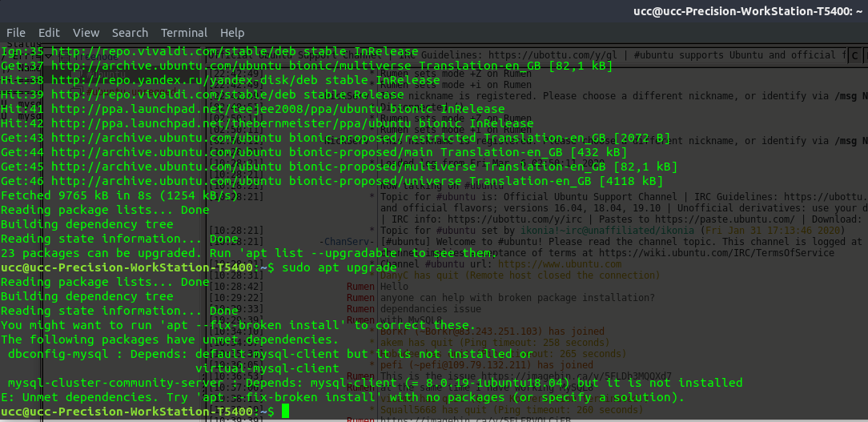Select #ubuntu channel in IRC tree behind

(105, 74)
